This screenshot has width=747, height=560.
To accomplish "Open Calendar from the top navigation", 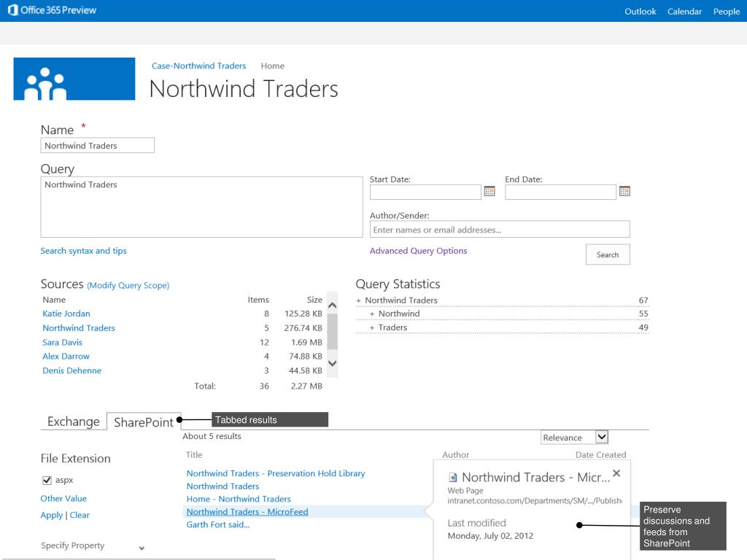I will pyautogui.click(x=684, y=12).
